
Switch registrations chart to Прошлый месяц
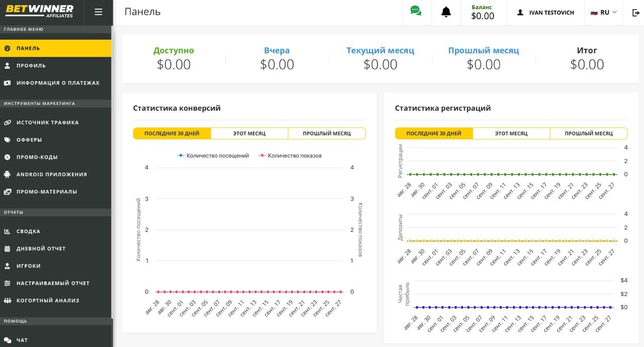588,133
